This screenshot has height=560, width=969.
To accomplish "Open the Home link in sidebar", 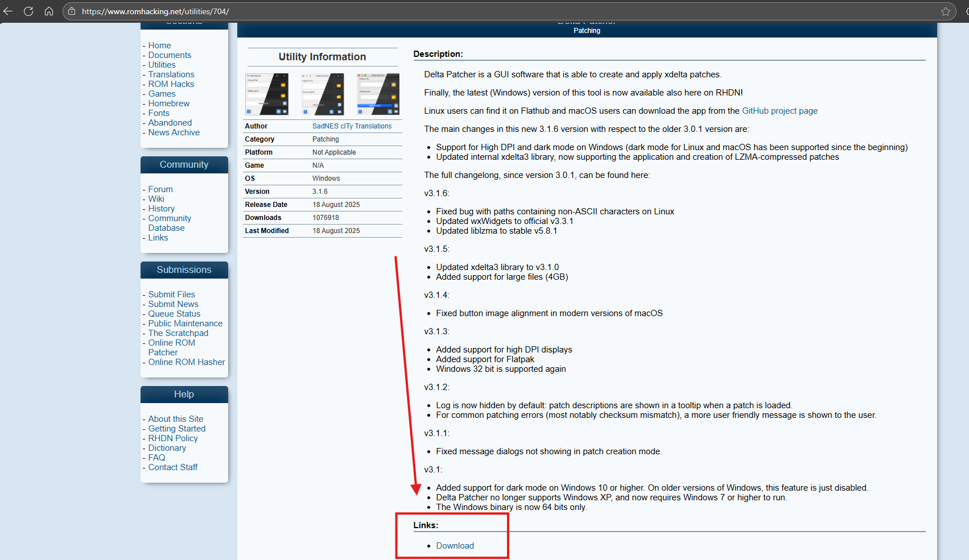I will 159,45.
